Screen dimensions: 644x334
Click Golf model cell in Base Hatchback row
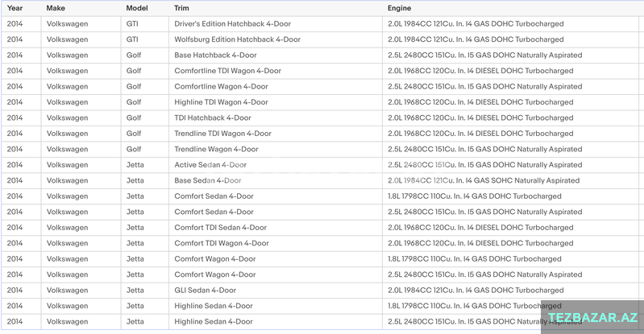pyautogui.click(x=134, y=55)
